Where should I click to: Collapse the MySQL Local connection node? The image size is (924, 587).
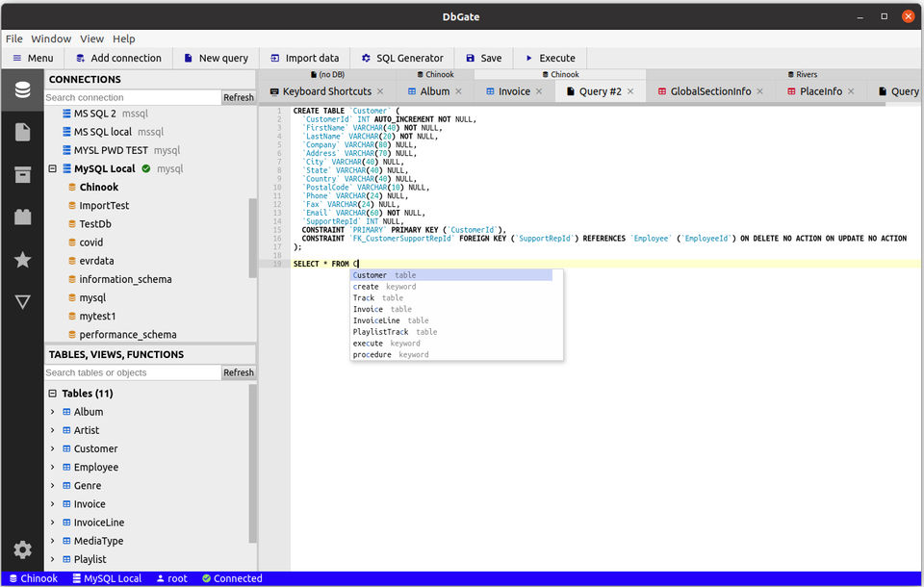point(53,169)
